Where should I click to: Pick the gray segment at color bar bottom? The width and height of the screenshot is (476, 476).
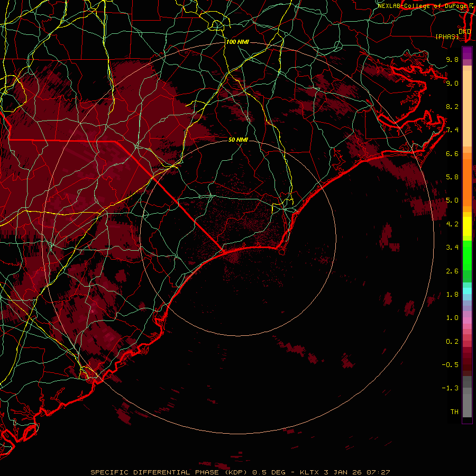pyautogui.click(x=467, y=406)
